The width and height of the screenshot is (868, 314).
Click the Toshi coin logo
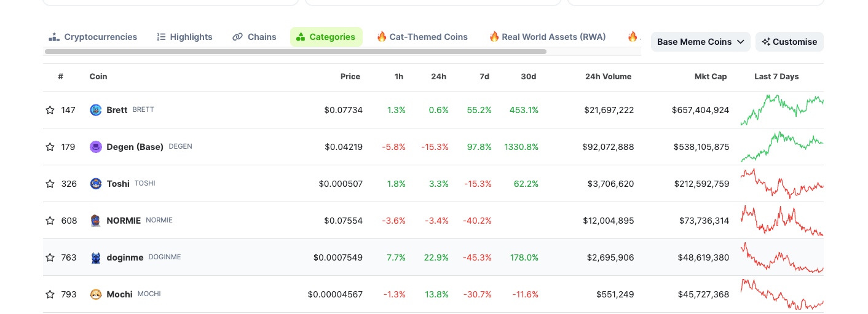95,184
